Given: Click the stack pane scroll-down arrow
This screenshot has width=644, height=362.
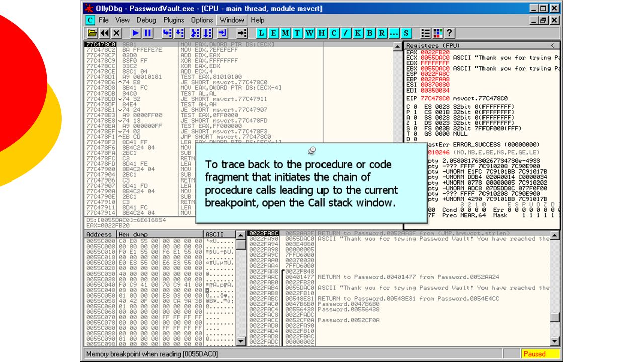Looking at the screenshot, I should [x=555, y=342].
